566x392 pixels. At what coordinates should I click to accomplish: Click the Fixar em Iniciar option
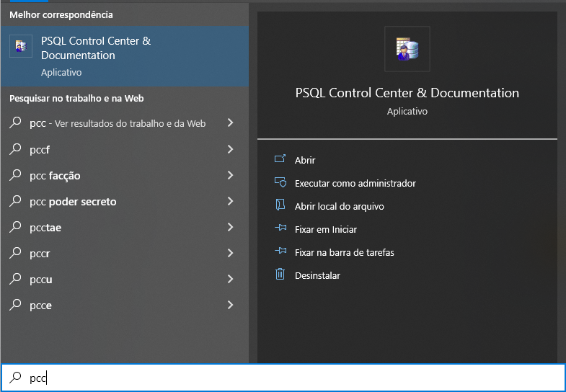[x=326, y=229]
